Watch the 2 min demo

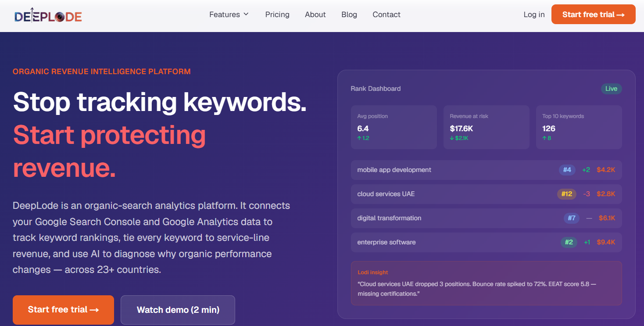click(178, 310)
